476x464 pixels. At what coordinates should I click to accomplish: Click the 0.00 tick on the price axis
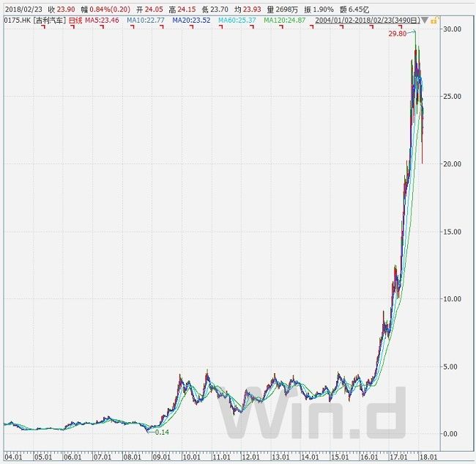(450, 434)
